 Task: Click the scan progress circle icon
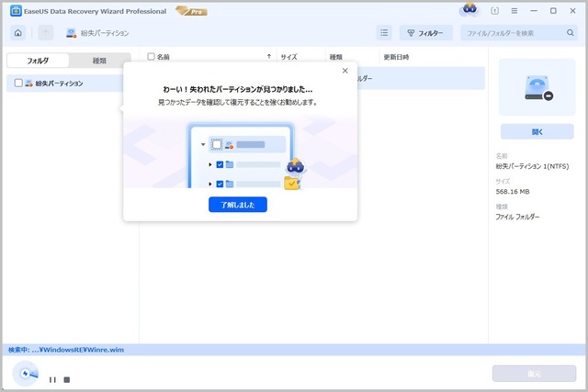coord(26,374)
